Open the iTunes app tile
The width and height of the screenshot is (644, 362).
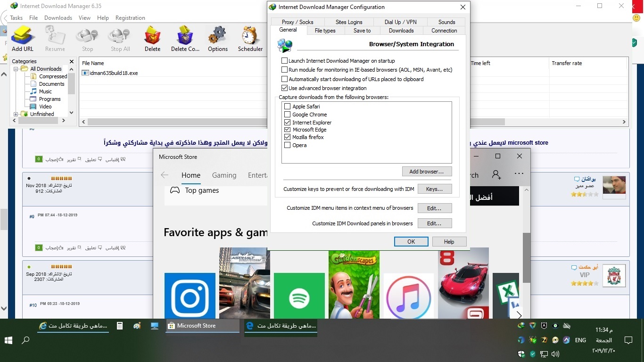[x=409, y=296]
